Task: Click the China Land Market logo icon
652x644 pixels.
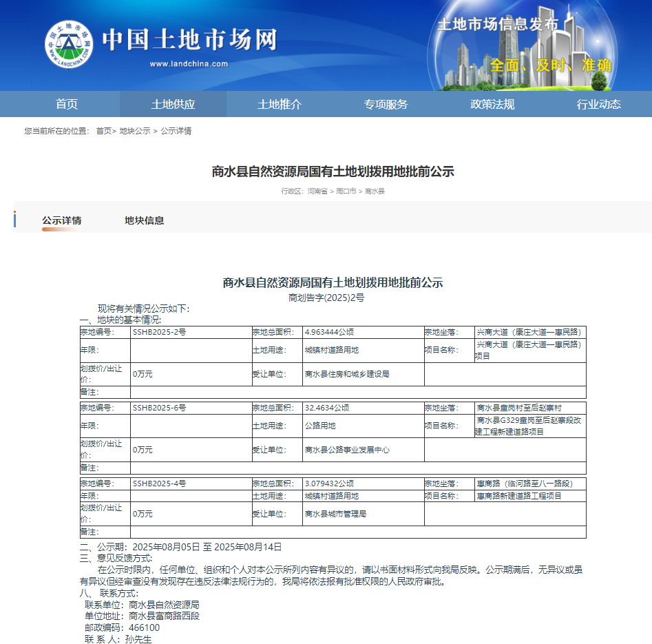Action: coord(70,45)
